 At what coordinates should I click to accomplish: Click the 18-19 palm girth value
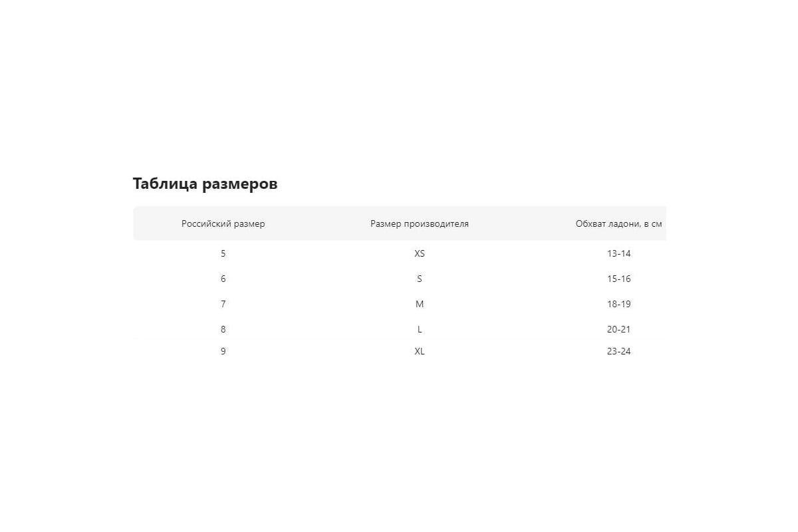[x=618, y=304]
